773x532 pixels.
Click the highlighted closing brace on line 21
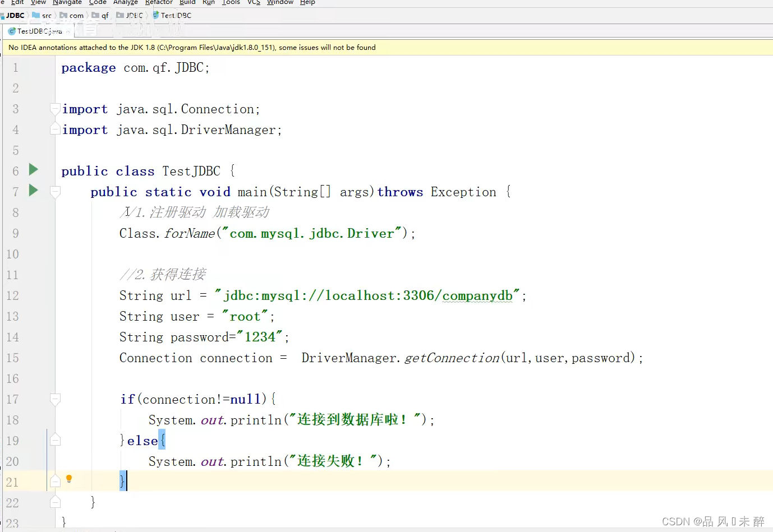[x=123, y=481]
